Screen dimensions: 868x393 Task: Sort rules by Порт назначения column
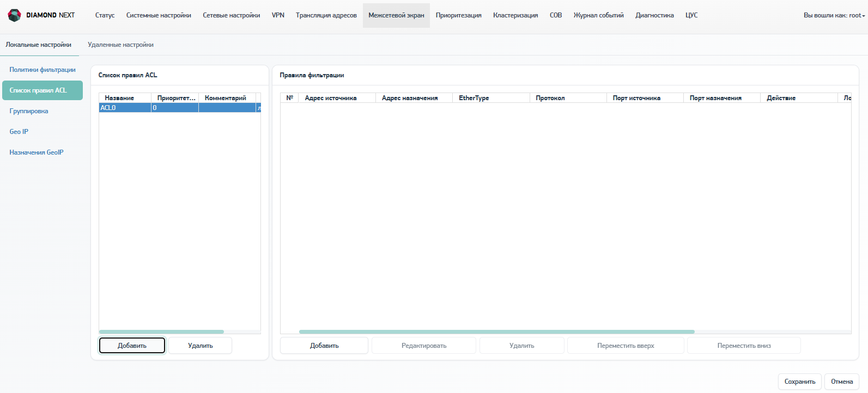click(722, 98)
